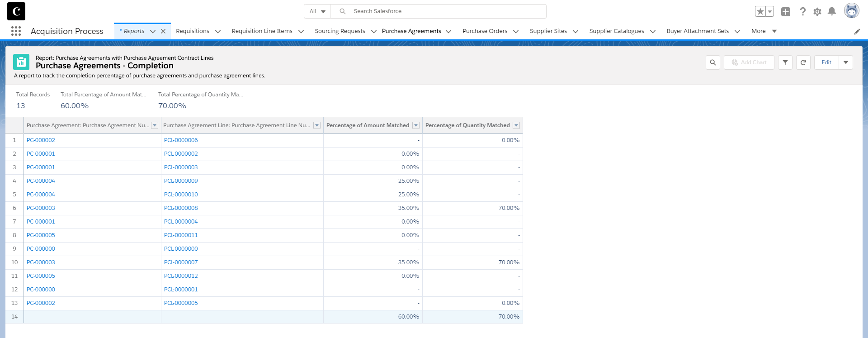The image size is (868, 338).
Task: Open the user profile avatar
Action: tap(851, 11)
